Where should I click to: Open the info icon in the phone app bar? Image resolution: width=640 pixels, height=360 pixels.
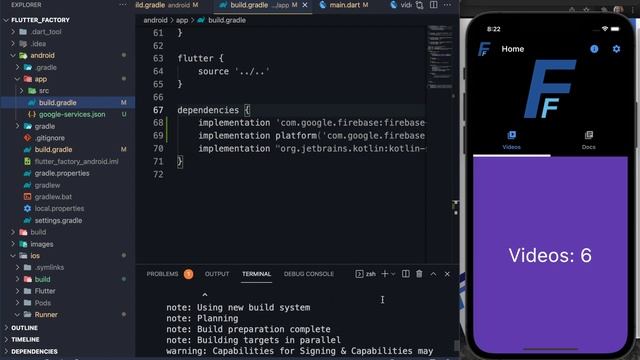594,49
